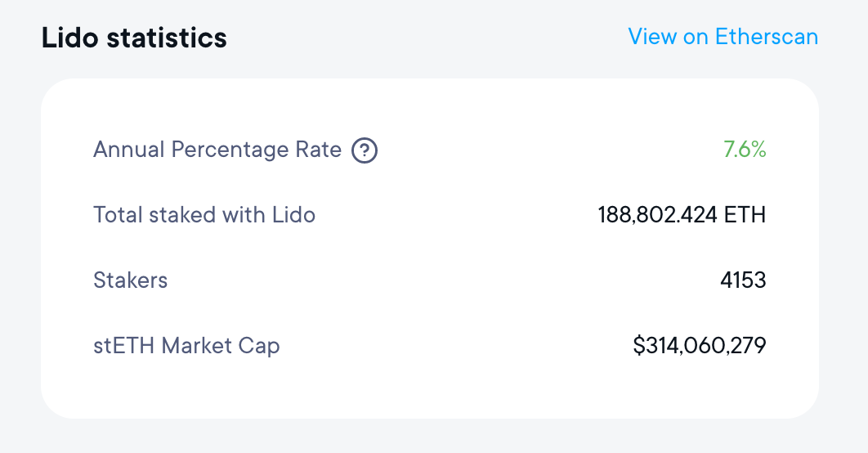The width and height of the screenshot is (868, 453).
Task: Click the 7.6% APR value
Action: (x=745, y=150)
